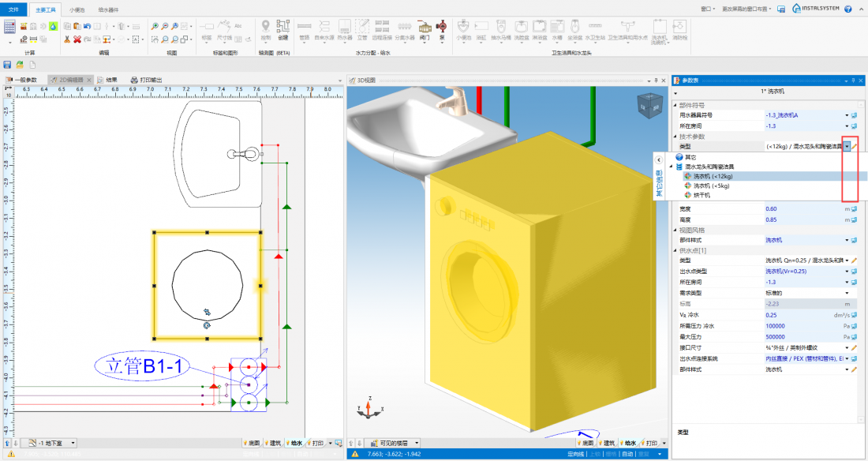Click the red X delete icon
Screen dimensions: 868x461
77,39
